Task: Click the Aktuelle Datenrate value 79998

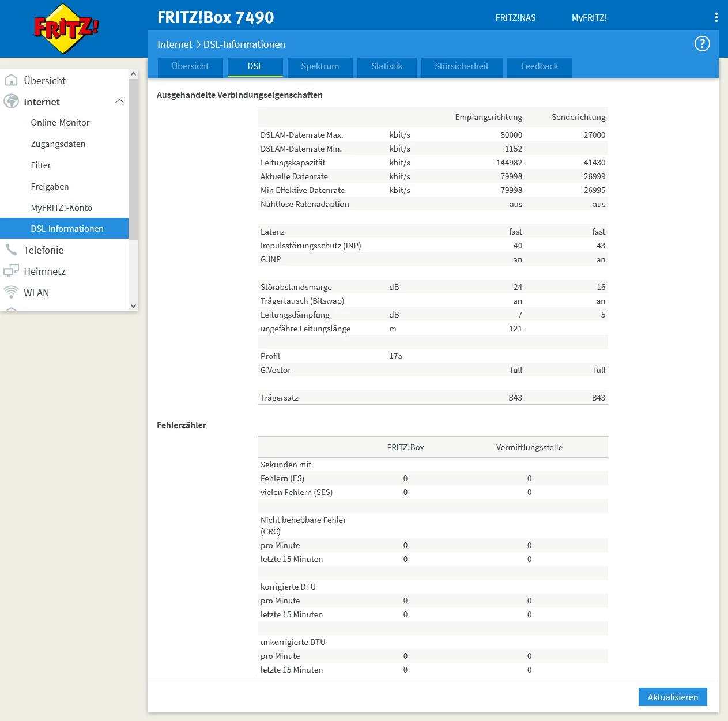Action: pyautogui.click(x=511, y=176)
